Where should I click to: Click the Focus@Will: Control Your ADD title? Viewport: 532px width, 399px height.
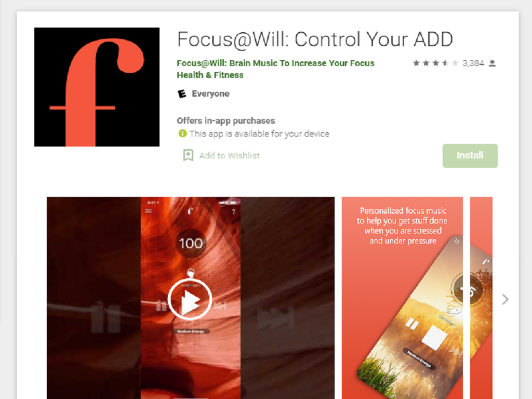(315, 39)
